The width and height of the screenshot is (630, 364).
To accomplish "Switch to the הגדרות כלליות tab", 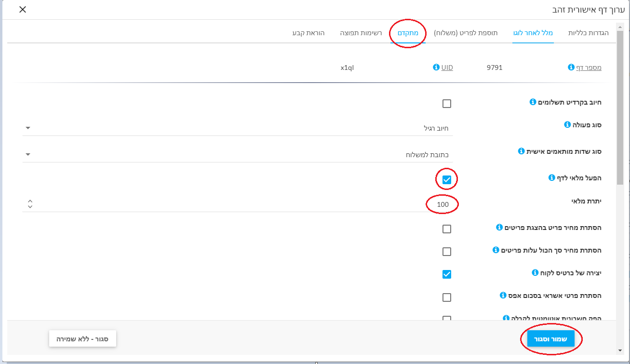I will coord(589,33).
